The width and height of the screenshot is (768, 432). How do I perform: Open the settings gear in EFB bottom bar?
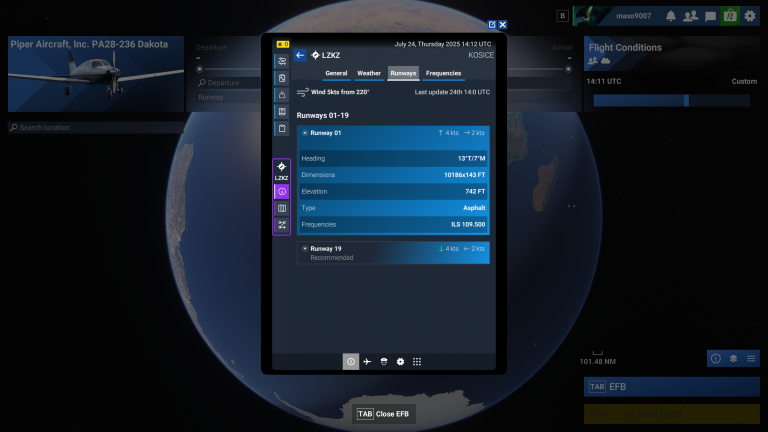pos(400,361)
